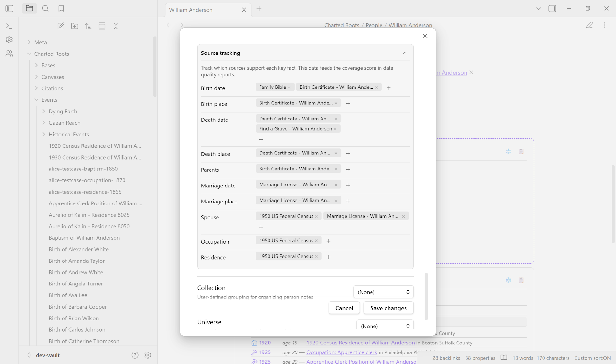This screenshot has height=364, width=616.
Task: Open the Universe dropdown
Action: point(385,326)
